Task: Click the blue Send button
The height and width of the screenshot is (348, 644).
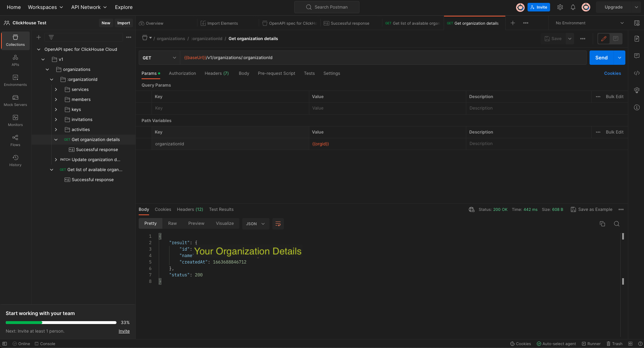Action: (x=601, y=58)
